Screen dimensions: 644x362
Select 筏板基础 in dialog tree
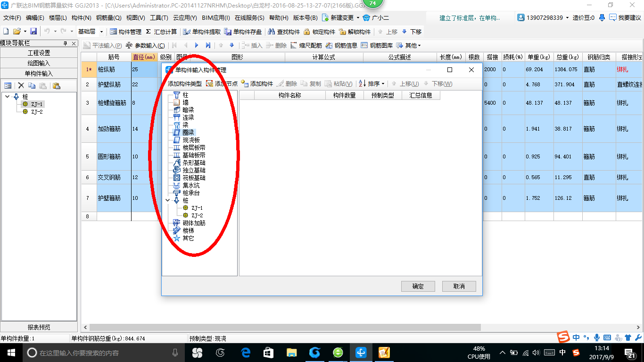tap(194, 178)
